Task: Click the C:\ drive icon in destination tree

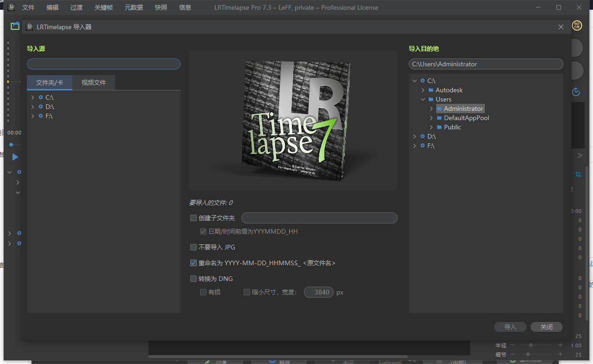Action: point(422,81)
